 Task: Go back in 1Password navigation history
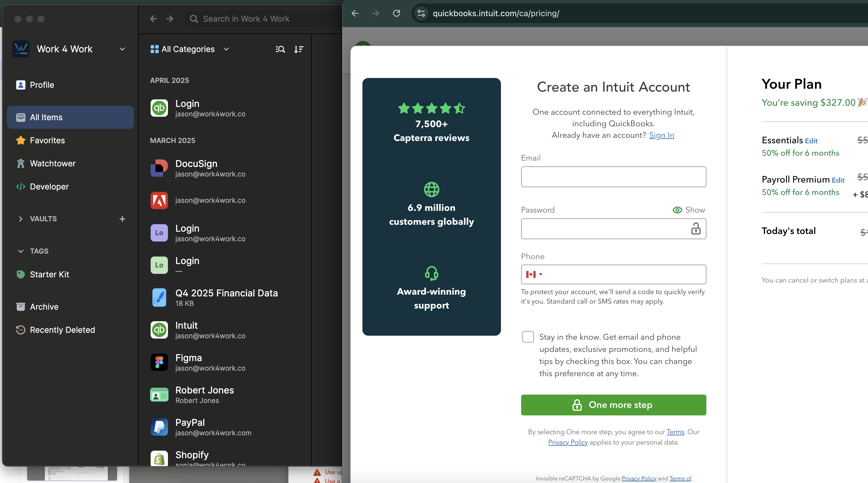(x=154, y=19)
